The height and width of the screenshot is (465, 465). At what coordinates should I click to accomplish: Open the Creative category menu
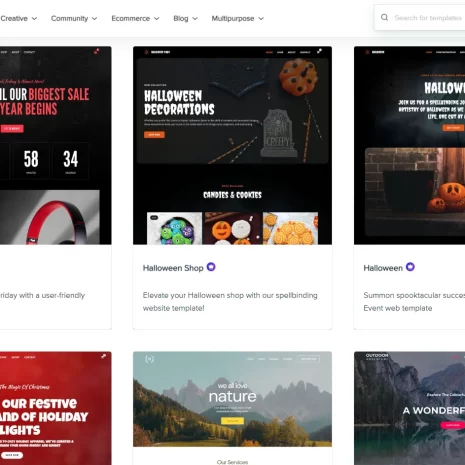19,18
